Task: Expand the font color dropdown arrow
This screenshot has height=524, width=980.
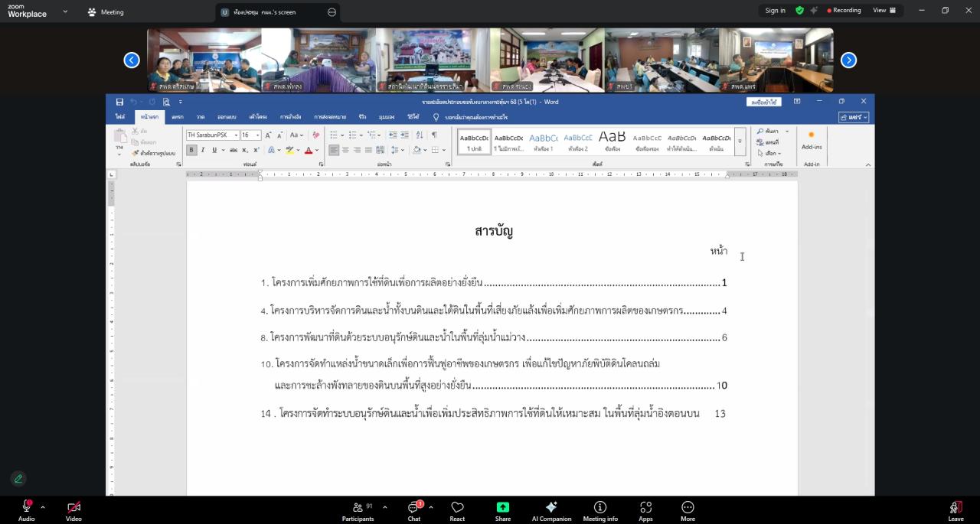Action: [315, 150]
